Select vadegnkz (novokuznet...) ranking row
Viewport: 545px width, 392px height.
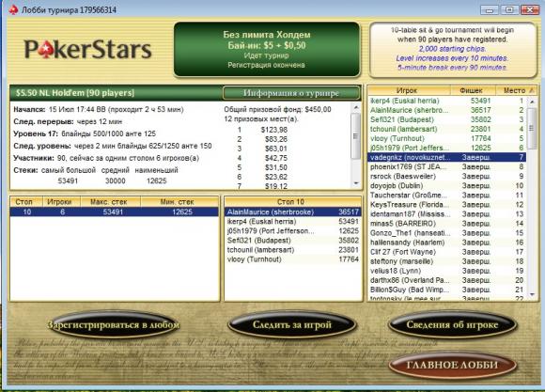447,157
